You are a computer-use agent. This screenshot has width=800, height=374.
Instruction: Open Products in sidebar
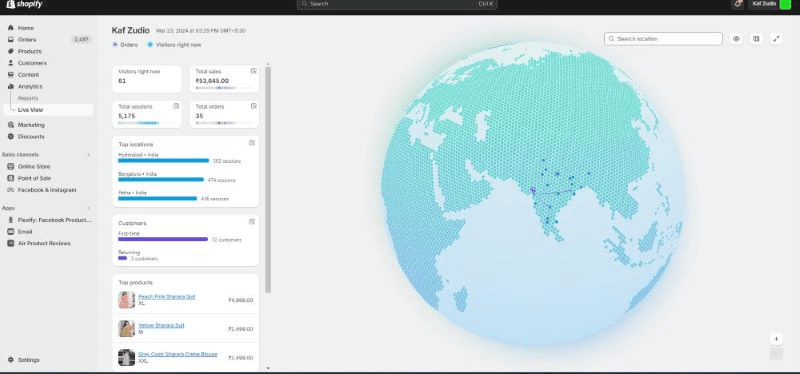coord(30,52)
